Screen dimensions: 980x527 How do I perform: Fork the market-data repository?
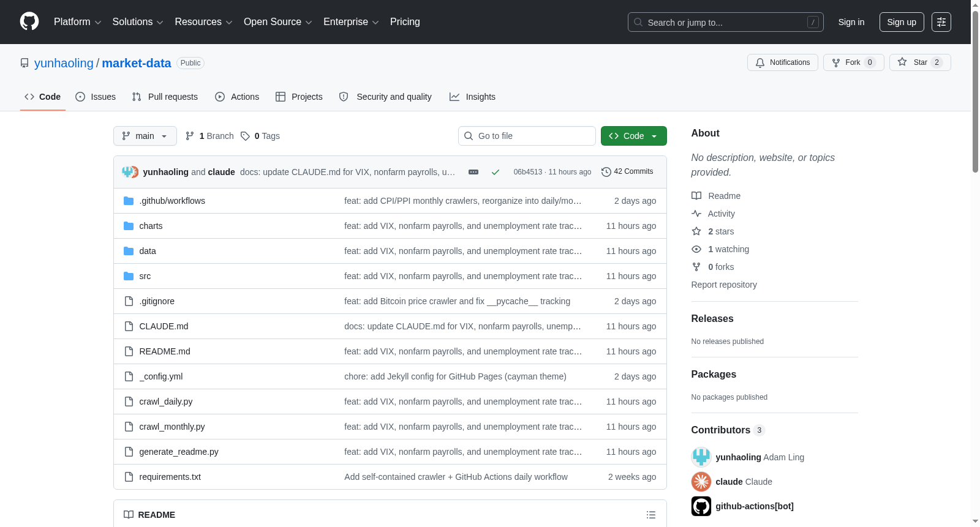pos(854,62)
